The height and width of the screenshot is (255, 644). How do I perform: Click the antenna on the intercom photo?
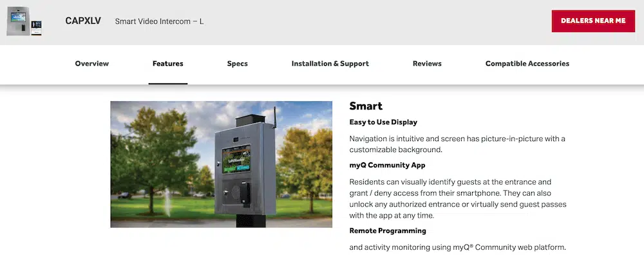(274, 118)
